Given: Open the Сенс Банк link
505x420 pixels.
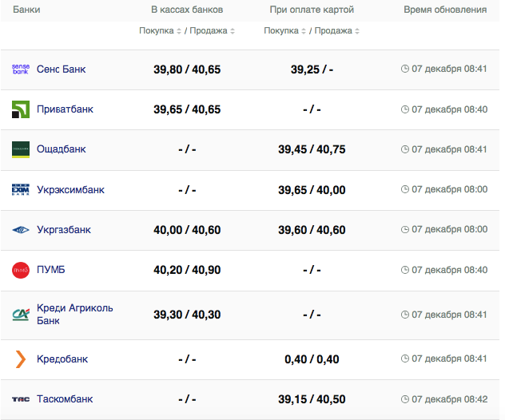Looking at the screenshot, I should click(x=62, y=69).
